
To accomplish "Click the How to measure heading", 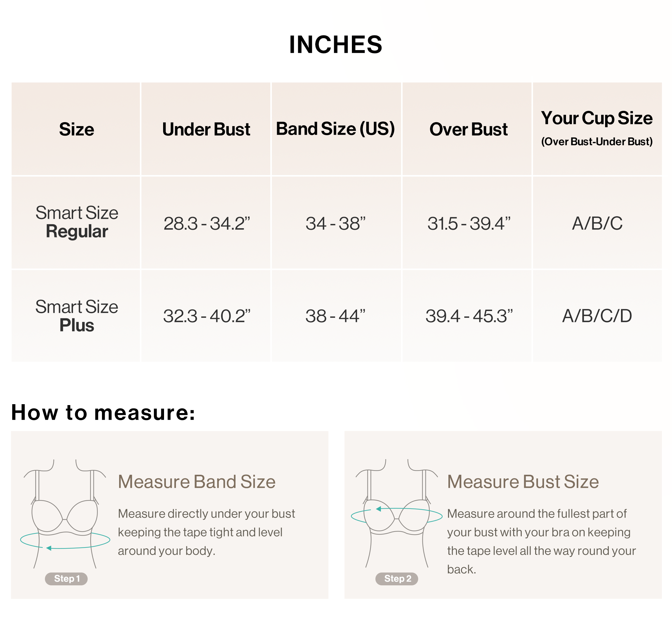I will point(104,412).
